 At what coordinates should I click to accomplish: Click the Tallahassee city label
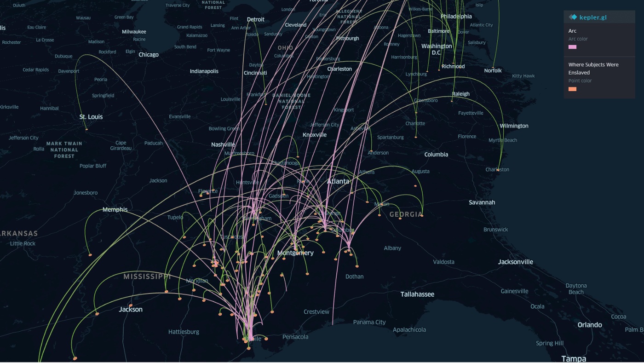[x=417, y=294]
